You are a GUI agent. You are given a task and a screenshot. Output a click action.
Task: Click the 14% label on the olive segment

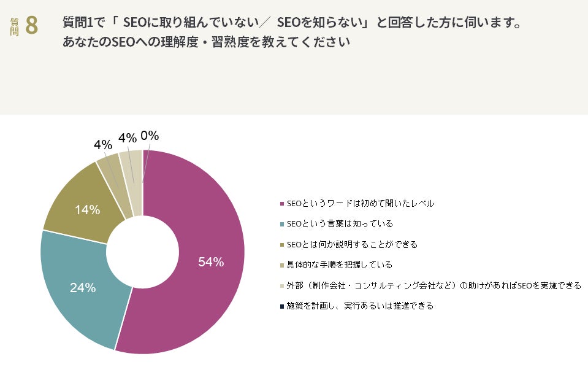[87, 210]
